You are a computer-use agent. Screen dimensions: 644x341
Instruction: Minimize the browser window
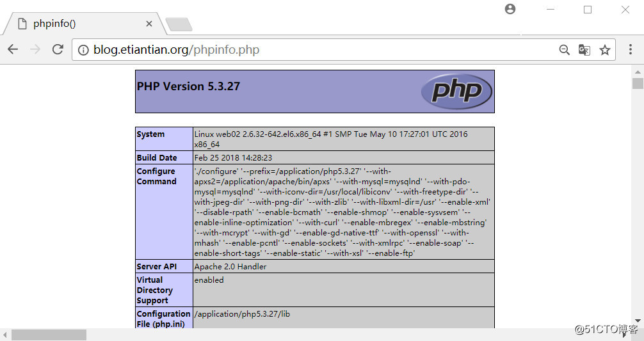click(551, 10)
